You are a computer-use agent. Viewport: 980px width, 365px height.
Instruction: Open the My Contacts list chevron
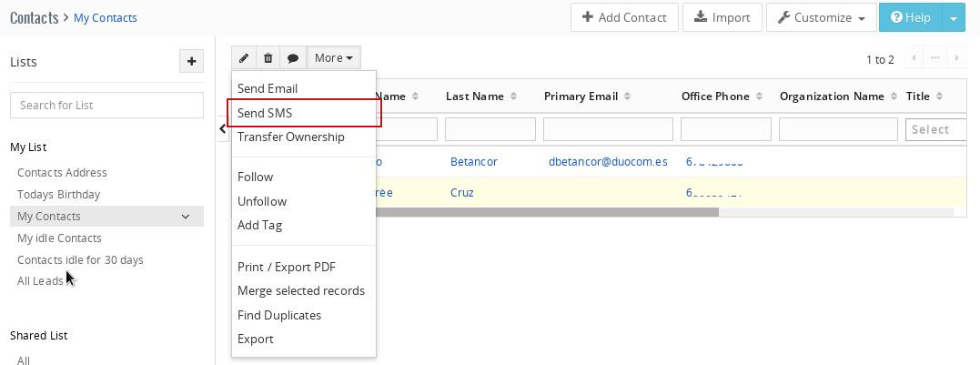pyautogui.click(x=186, y=217)
